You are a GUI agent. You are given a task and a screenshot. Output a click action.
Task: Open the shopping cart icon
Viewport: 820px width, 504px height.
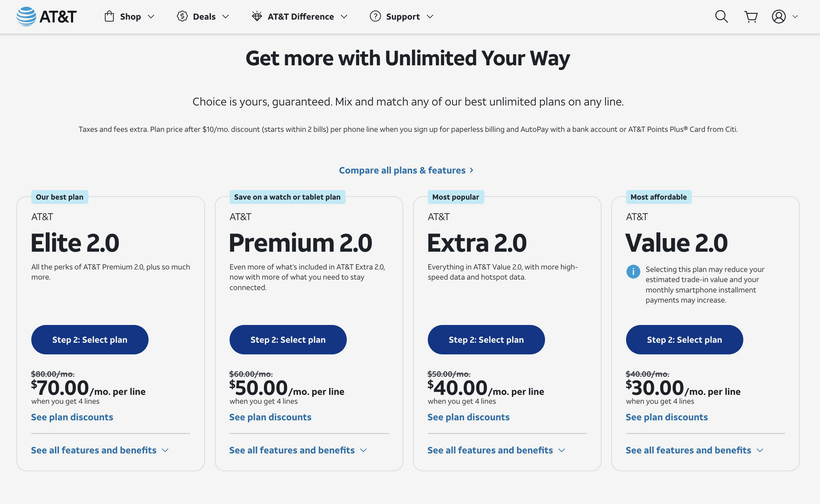(751, 16)
